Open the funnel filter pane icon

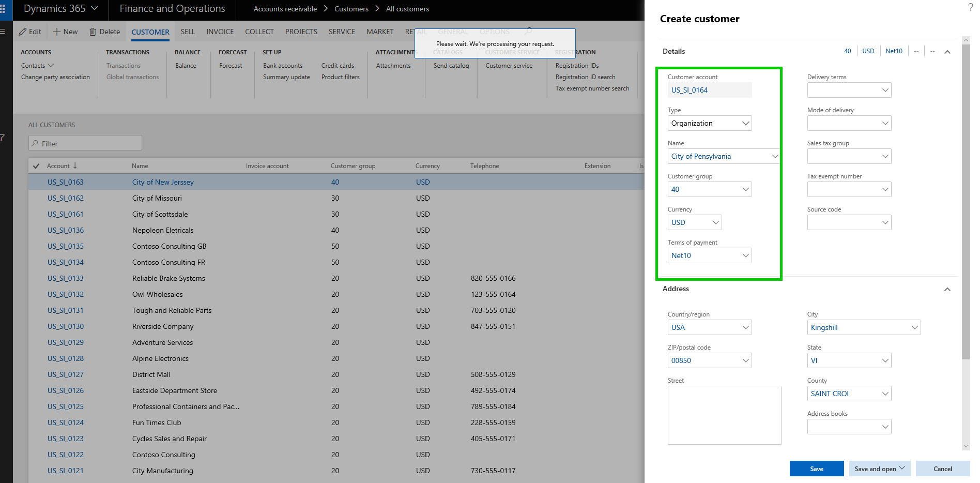[x=3, y=138]
